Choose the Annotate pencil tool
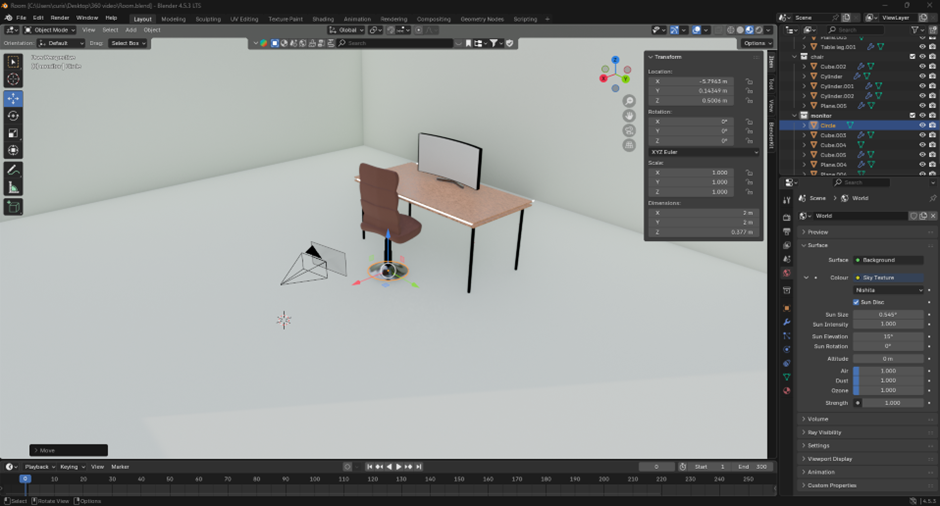Screen dimensions: 940x506 13,170
